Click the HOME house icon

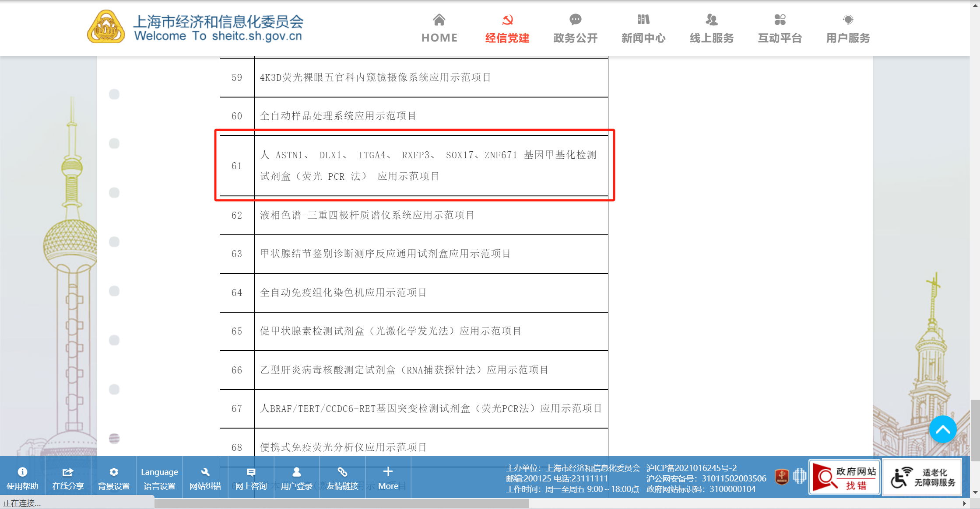pos(439,20)
